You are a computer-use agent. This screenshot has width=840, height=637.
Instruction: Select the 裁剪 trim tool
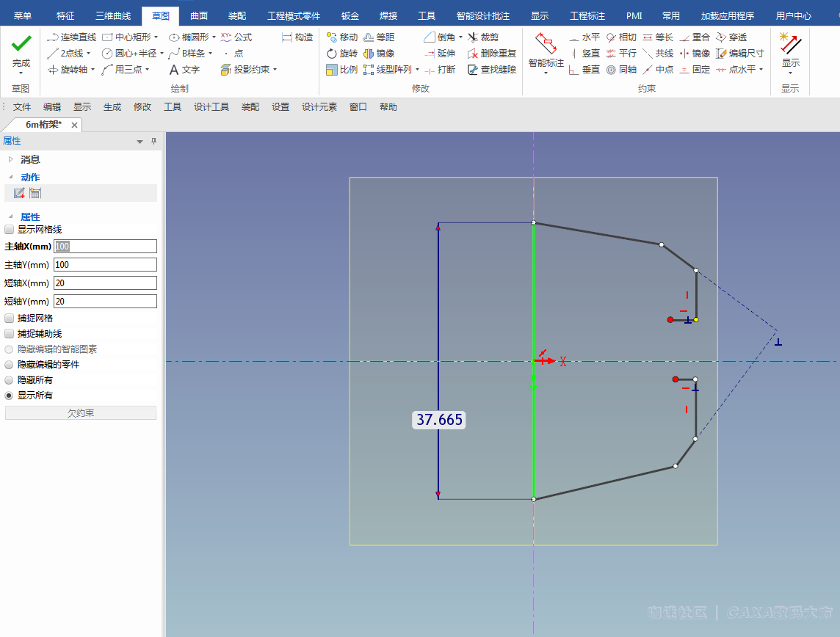point(483,37)
